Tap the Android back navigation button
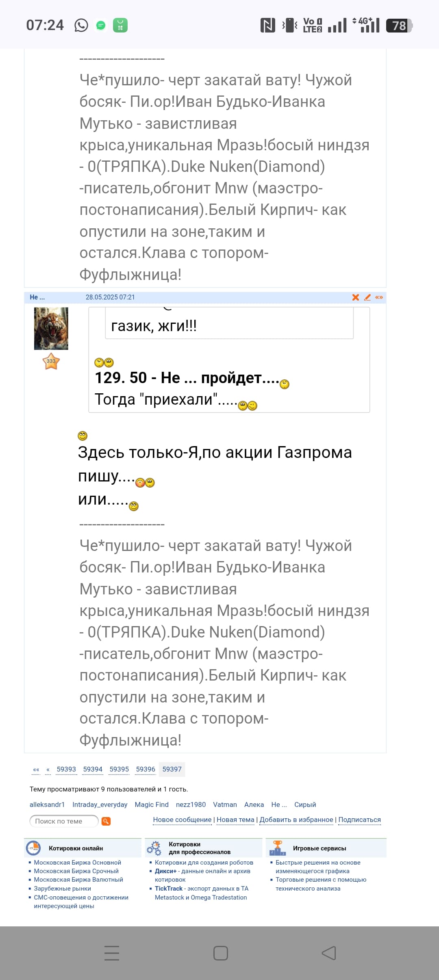 (328, 953)
